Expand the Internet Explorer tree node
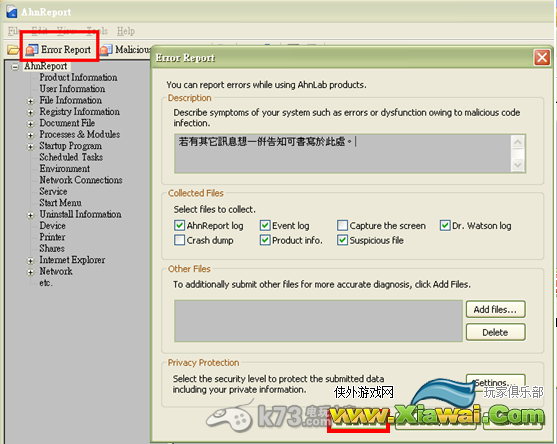The width and height of the screenshot is (557, 444). 31,261
